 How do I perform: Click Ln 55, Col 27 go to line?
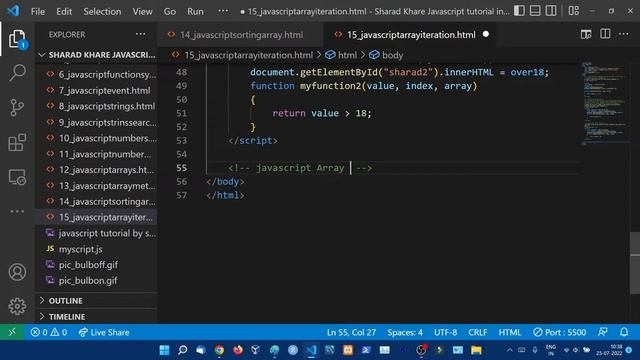[x=351, y=332]
